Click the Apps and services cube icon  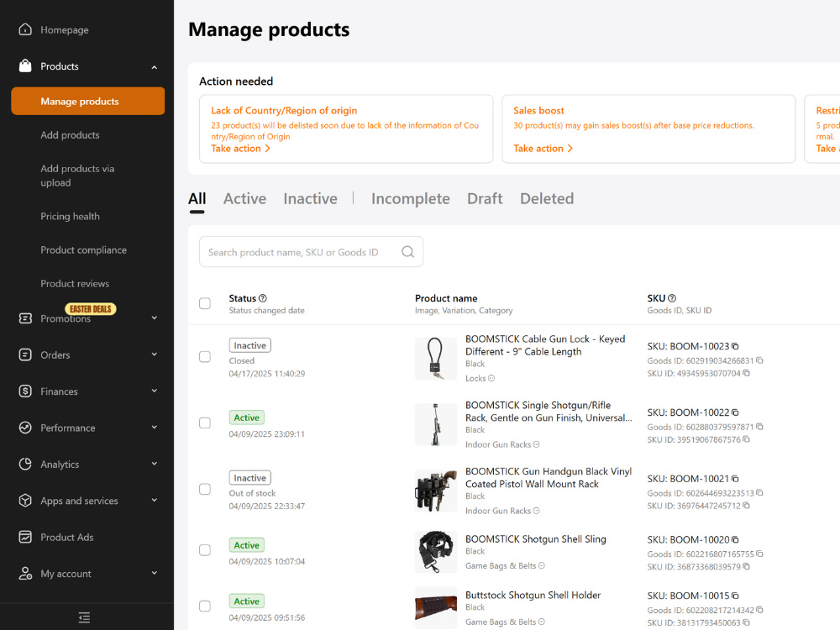coord(25,501)
